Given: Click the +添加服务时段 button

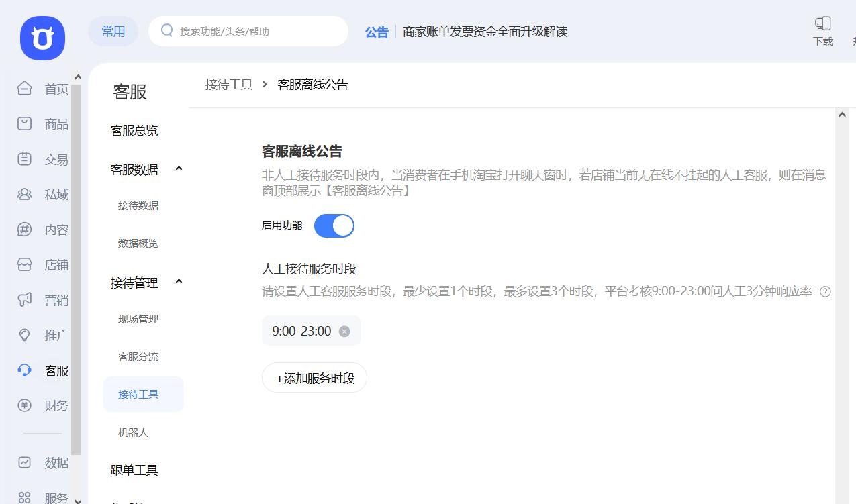Looking at the screenshot, I should click(315, 378).
